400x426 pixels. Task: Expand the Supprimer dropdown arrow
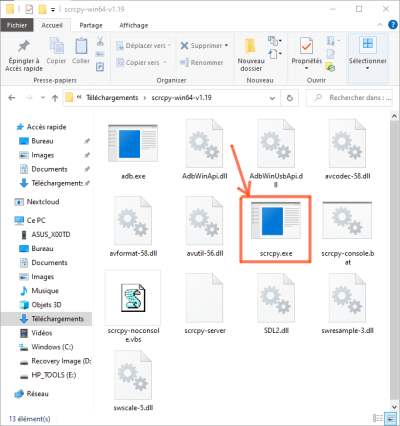pyautogui.click(x=227, y=45)
